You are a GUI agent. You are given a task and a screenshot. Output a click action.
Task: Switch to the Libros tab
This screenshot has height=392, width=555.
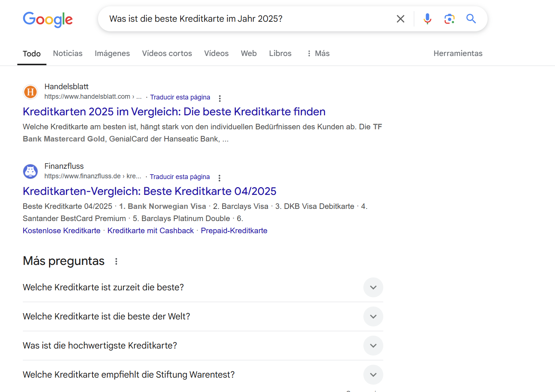tap(280, 53)
